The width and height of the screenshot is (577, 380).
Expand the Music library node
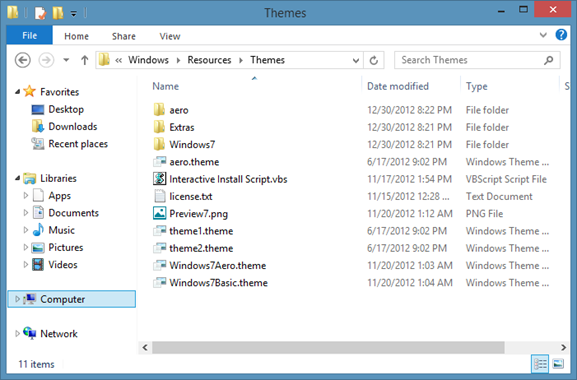pos(26,230)
